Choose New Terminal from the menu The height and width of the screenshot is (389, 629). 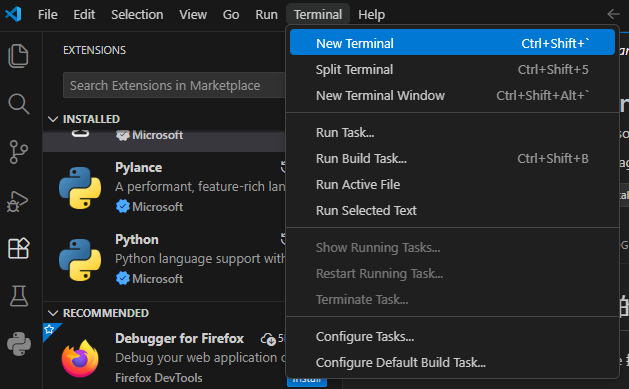click(452, 43)
